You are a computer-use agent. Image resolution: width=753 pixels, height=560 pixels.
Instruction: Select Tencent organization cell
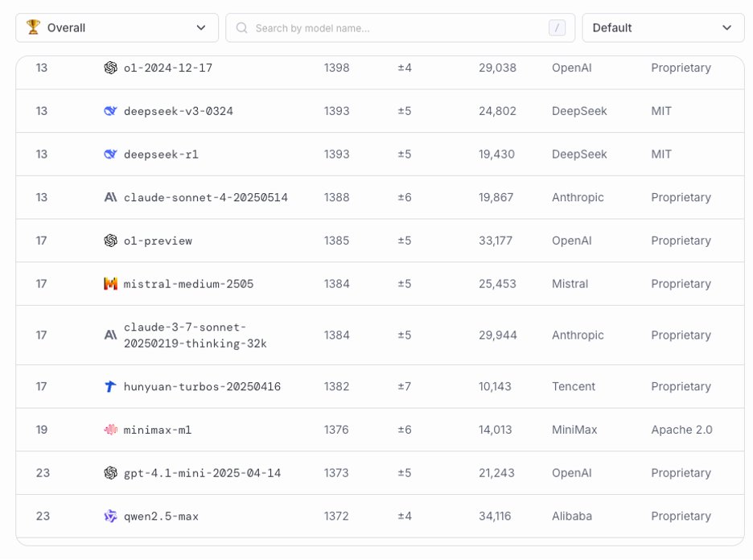coord(574,387)
